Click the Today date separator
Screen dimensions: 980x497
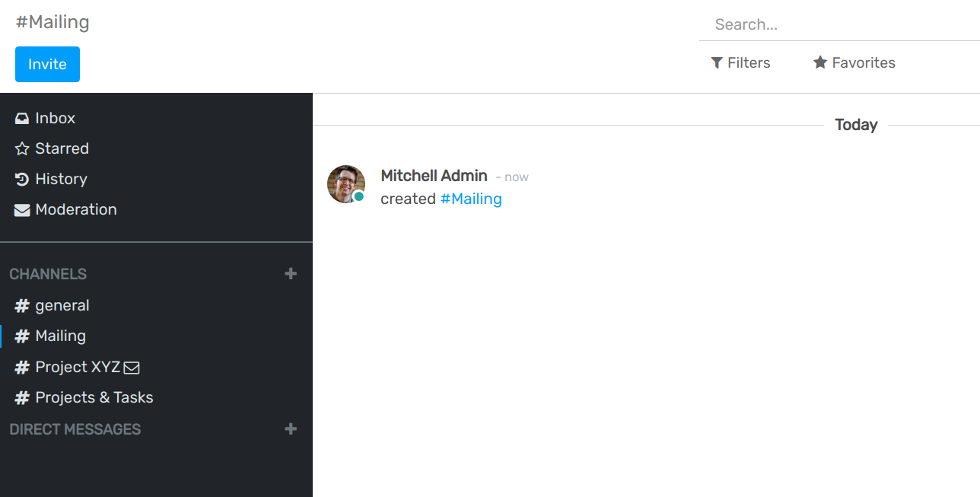click(855, 124)
